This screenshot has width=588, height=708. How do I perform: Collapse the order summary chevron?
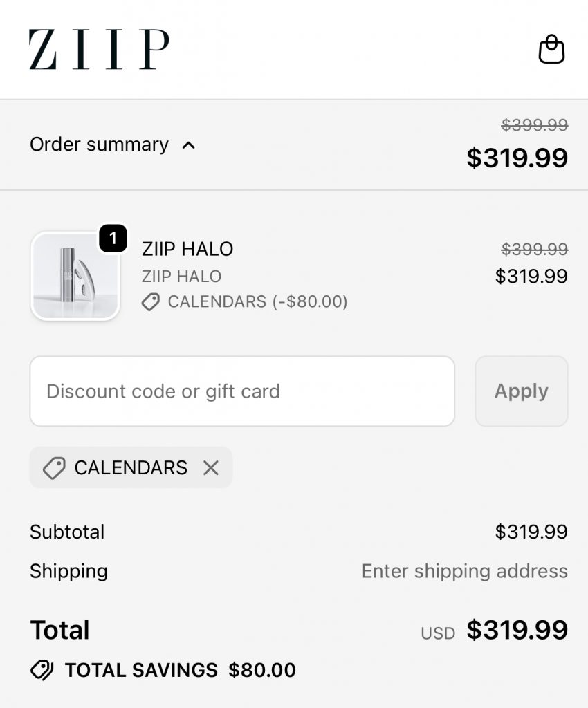(x=188, y=145)
